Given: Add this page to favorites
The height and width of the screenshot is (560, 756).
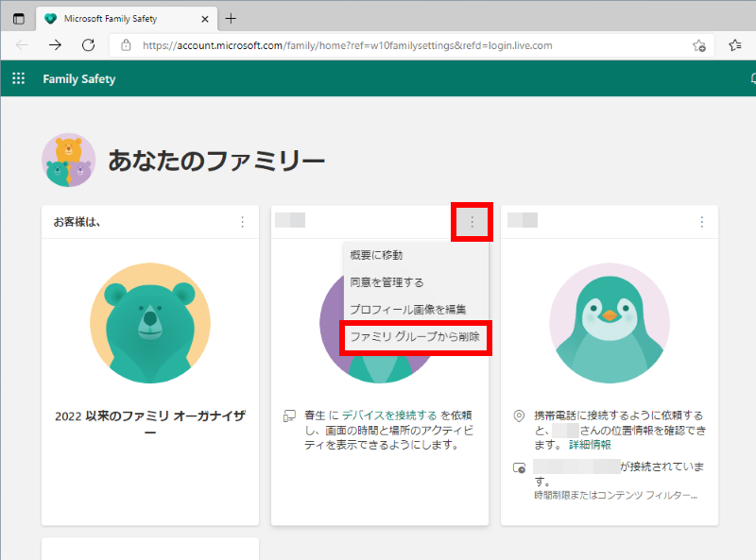Looking at the screenshot, I should click(699, 45).
